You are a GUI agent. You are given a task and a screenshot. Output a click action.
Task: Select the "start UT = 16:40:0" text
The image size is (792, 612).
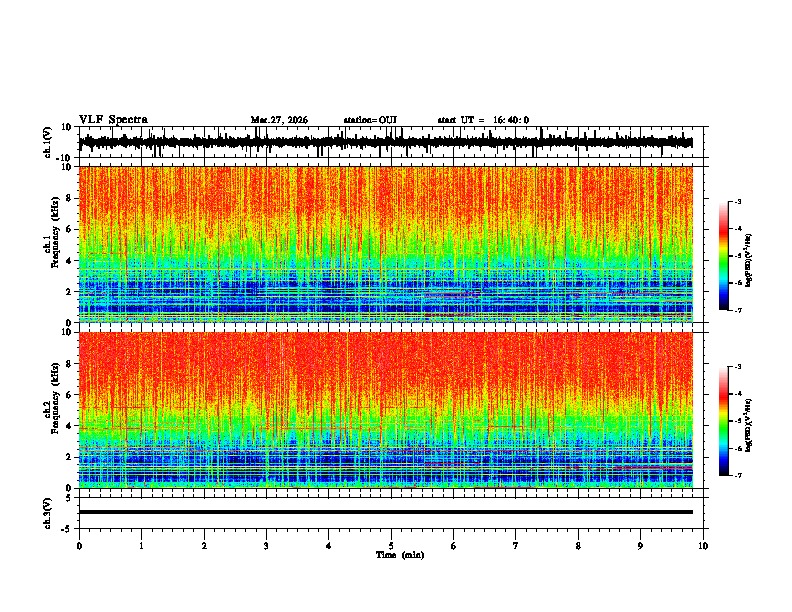(x=483, y=120)
